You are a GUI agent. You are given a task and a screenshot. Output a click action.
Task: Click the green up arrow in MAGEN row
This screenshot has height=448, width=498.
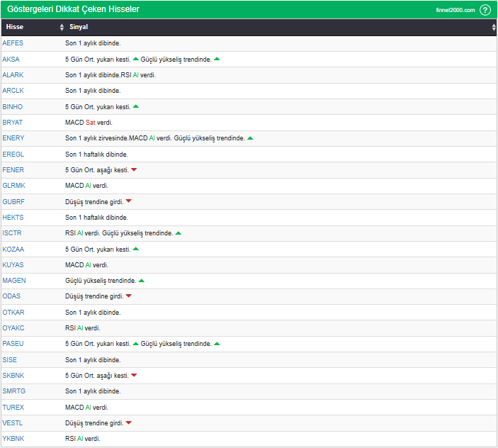[x=142, y=281]
